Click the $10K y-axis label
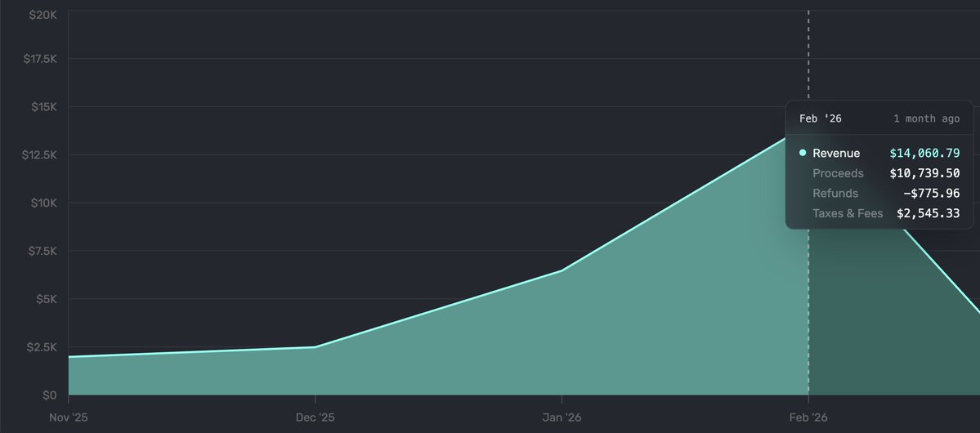 click(x=44, y=203)
